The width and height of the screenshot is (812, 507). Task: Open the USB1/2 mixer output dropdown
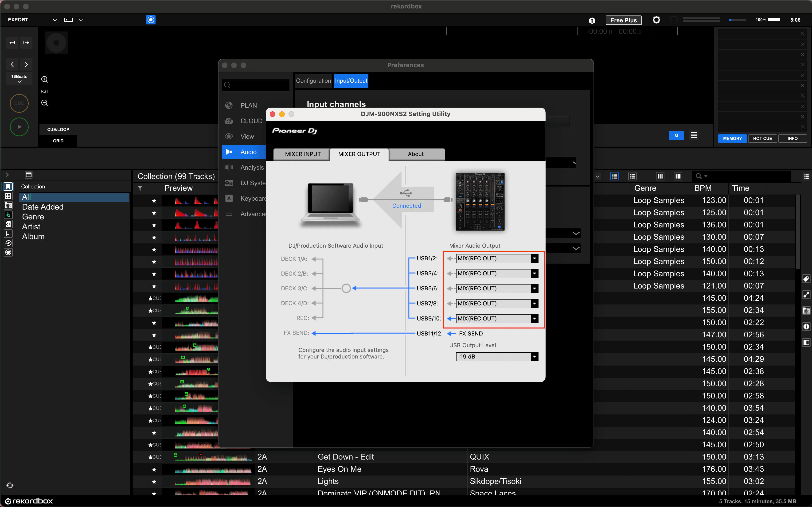tap(535, 258)
